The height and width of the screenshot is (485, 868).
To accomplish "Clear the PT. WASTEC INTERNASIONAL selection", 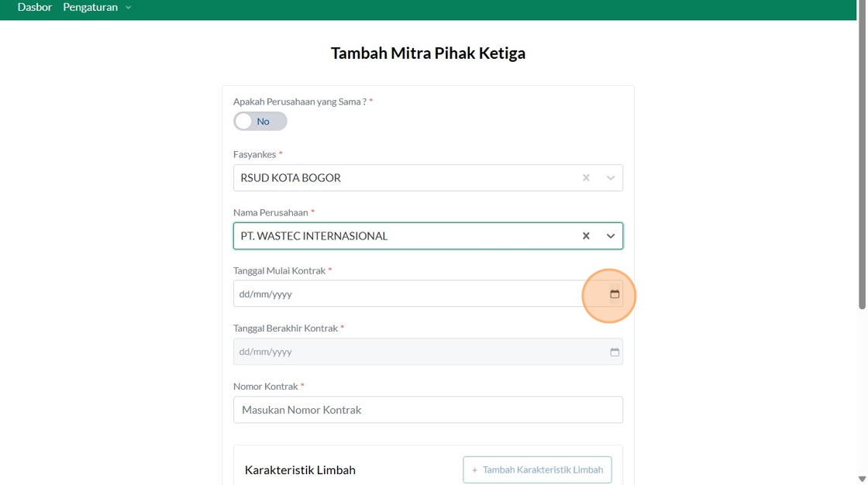I will click(586, 236).
